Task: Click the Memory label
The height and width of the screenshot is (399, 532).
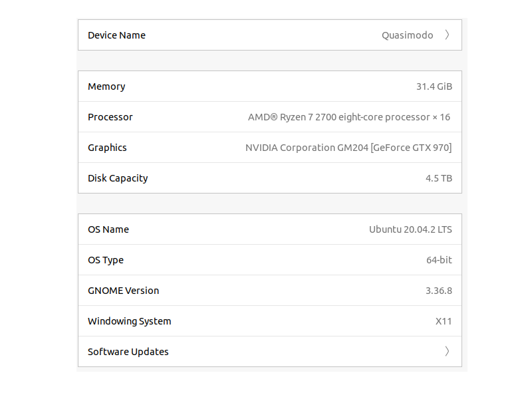Action: (106, 86)
